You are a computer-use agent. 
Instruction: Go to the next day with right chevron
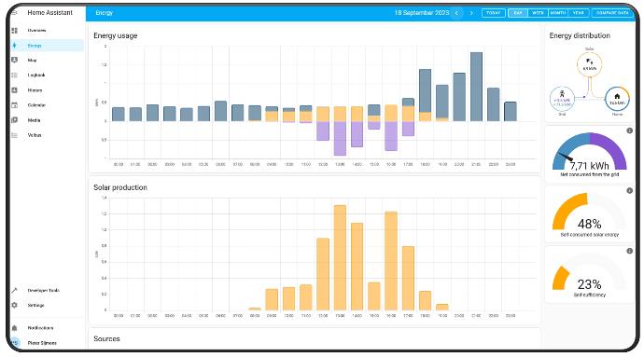(471, 13)
